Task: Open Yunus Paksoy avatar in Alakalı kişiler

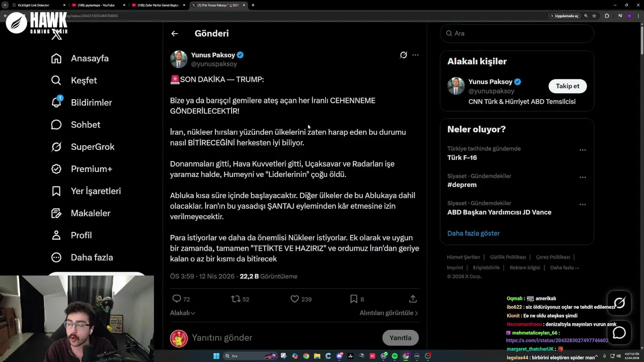Action: click(456, 86)
